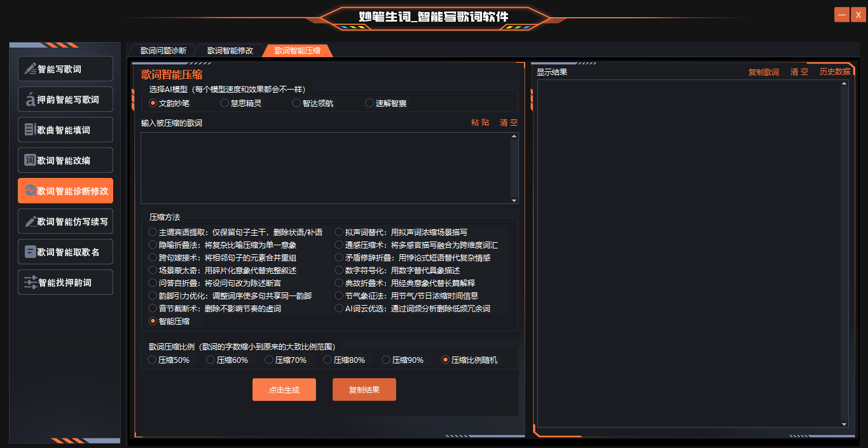Set compression ratio to 压缩70%
868x448 pixels.
[286, 360]
